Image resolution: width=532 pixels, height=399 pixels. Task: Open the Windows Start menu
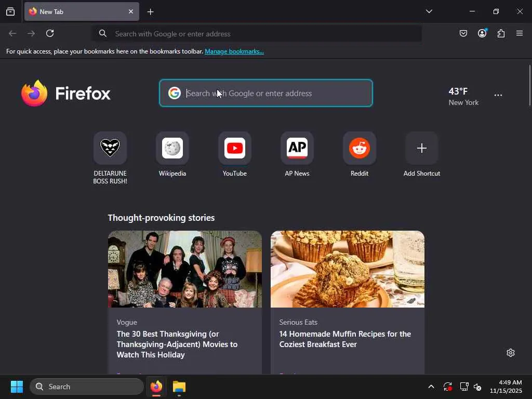[17, 387]
